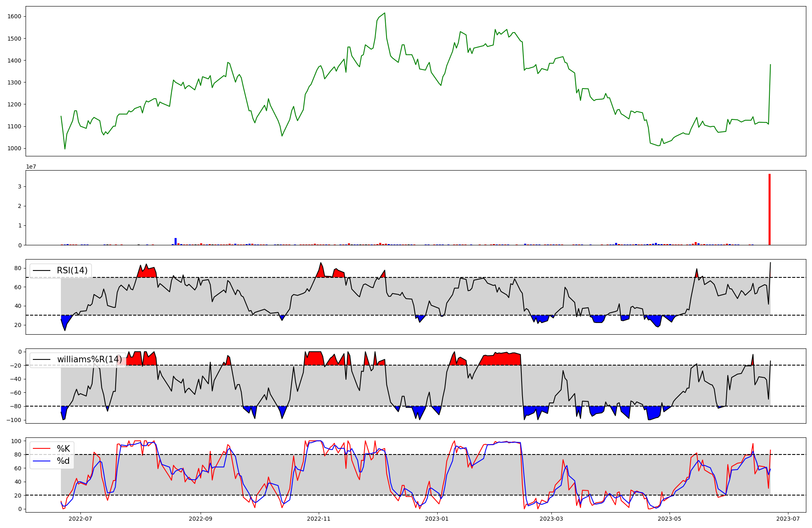This screenshot has height=528, width=812.
Task: Click the -100 tick on Williams axis
Action: point(13,420)
